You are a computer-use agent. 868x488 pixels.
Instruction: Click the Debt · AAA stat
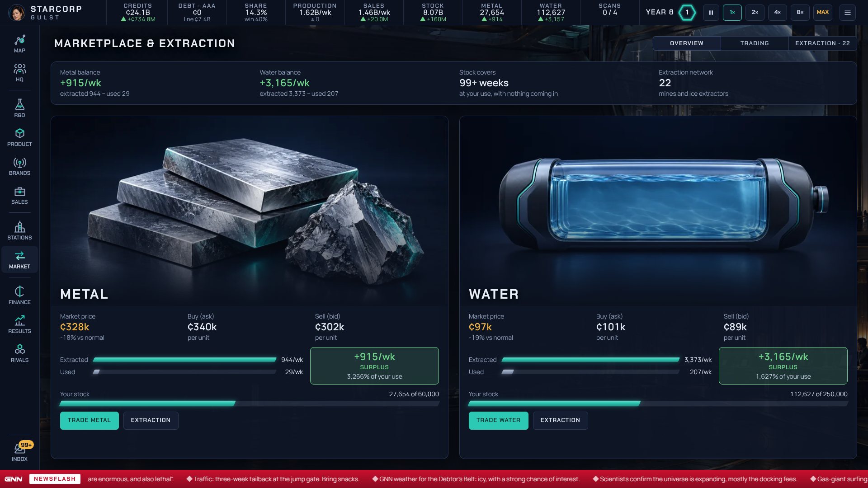pos(197,13)
